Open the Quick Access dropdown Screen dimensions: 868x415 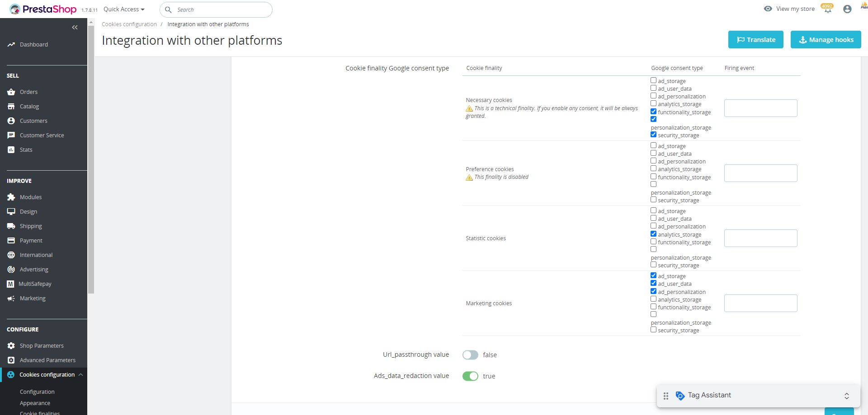pos(124,9)
